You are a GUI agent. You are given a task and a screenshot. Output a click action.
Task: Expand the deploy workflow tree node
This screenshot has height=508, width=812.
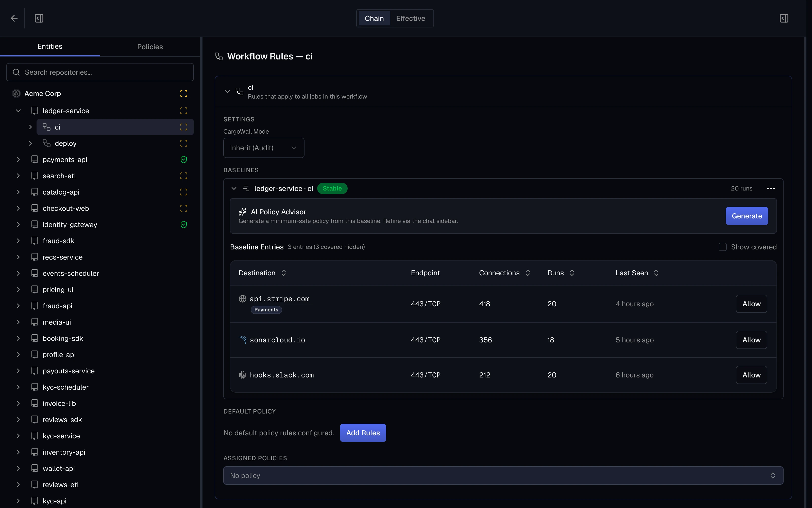(30, 143)
